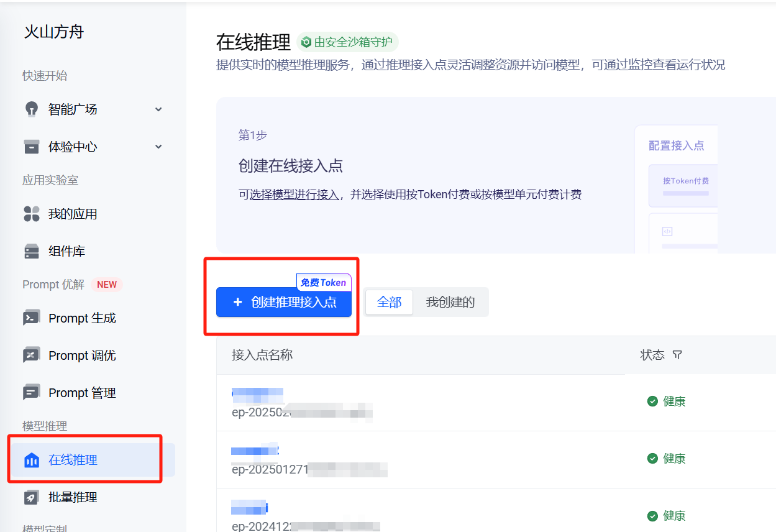This screenshot has width=776, height=532.
Task: Switch to the 全部 tab
Action: pos(389,302)
